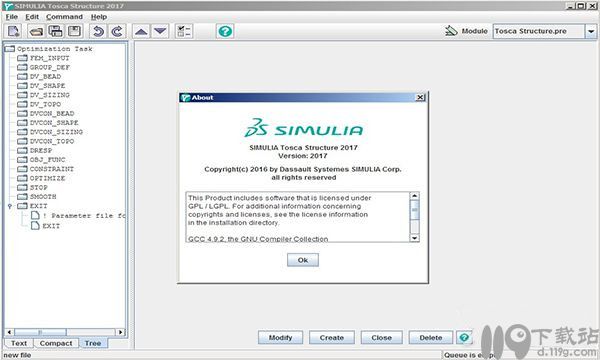Select the DV_BEAD folder icon
This screenshot has width=600, height=360.
[x=23, y=76]
